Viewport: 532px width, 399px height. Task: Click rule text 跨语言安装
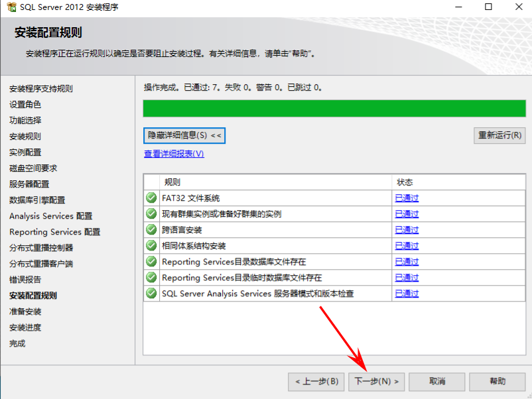tap(182, 230)
